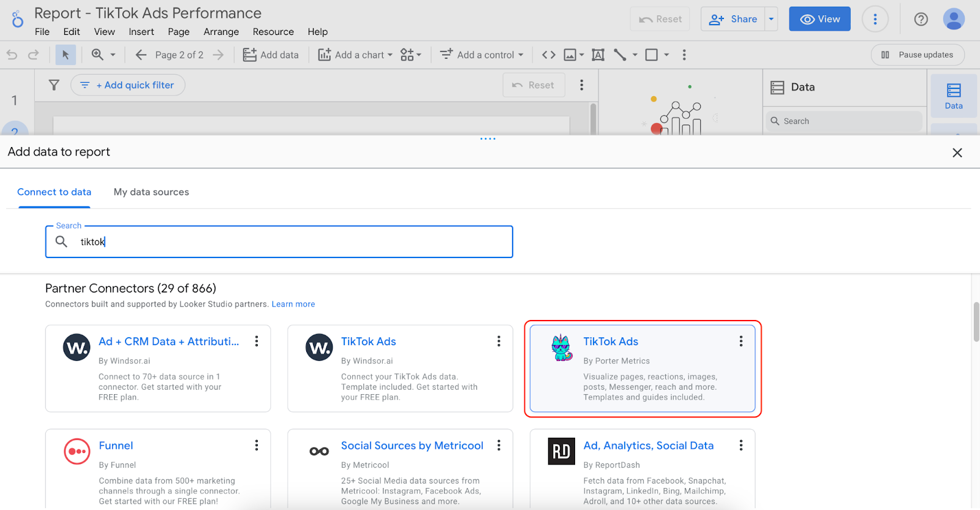Go to next page arrow
This screenshot has height=510, width=980.
(218, 55)
